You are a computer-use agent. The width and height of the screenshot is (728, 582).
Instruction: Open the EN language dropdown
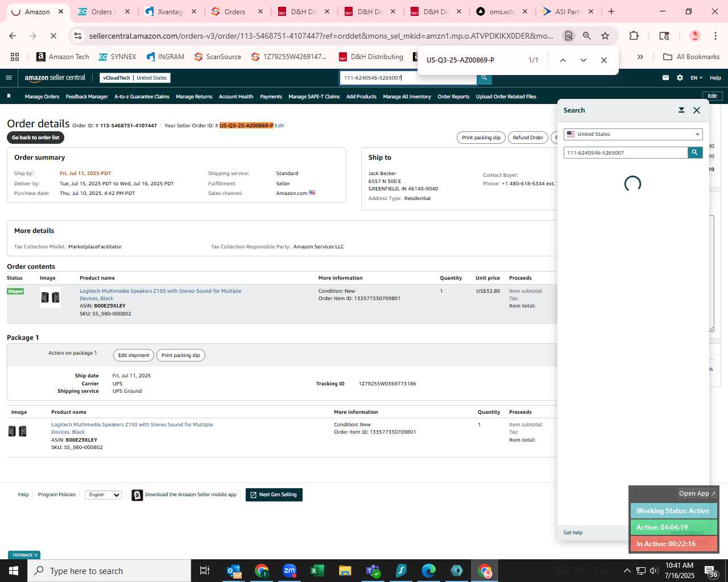696,78
